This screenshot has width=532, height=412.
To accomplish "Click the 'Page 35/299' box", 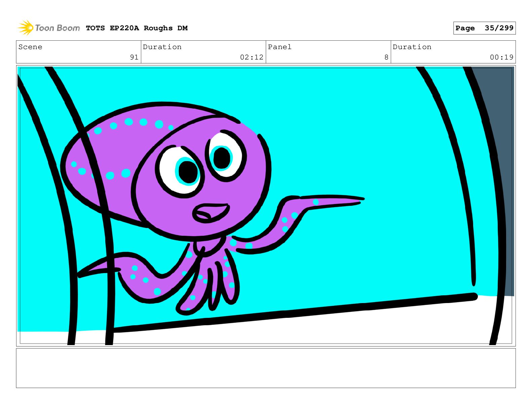I will pos(484,28).
